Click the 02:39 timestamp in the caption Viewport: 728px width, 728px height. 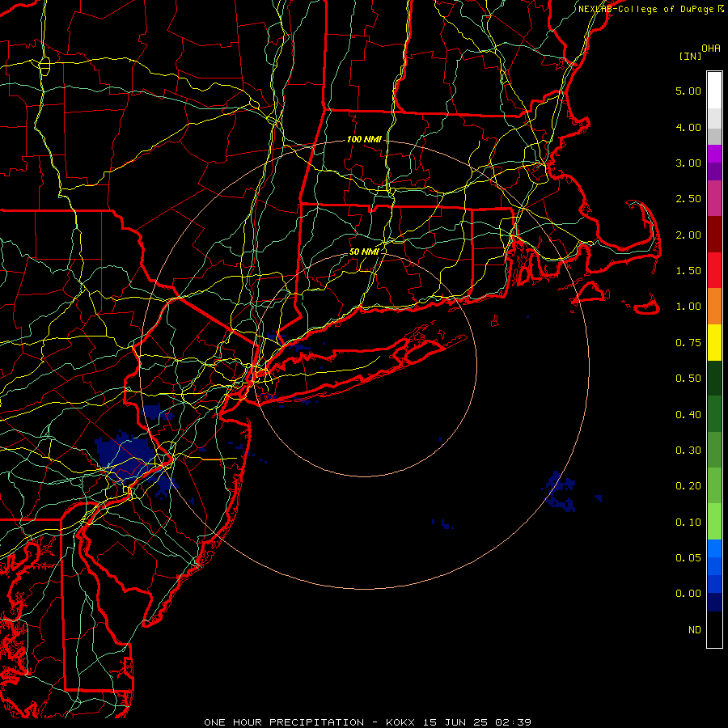pyautogui.click(x=513, y=722)
